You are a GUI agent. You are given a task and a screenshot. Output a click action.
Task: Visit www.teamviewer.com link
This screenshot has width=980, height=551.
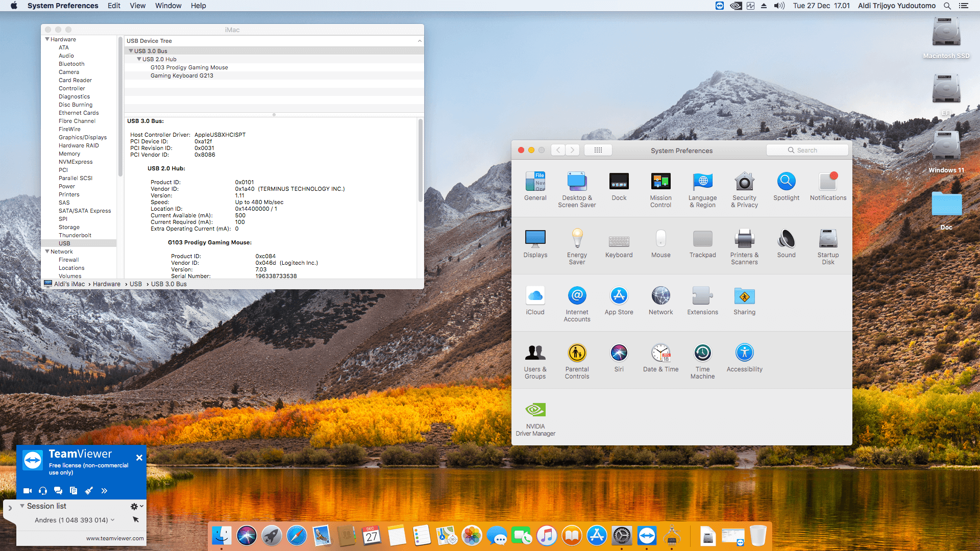pyautogui.click(x=115, y=538)
